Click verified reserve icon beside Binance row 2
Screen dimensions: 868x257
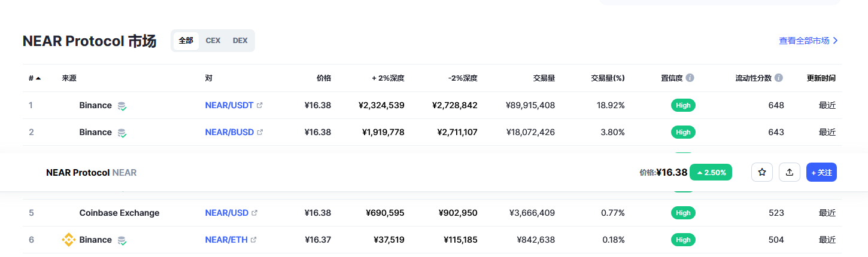[122, 133]
